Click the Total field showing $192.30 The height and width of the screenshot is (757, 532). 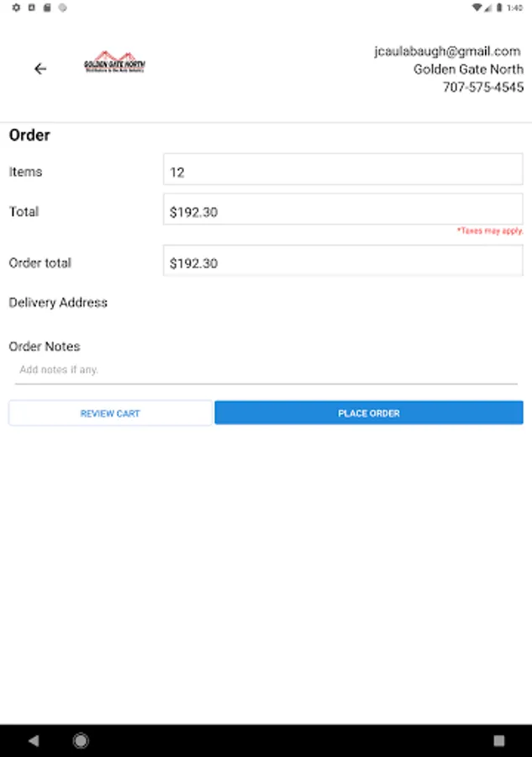tap(343, 212)
